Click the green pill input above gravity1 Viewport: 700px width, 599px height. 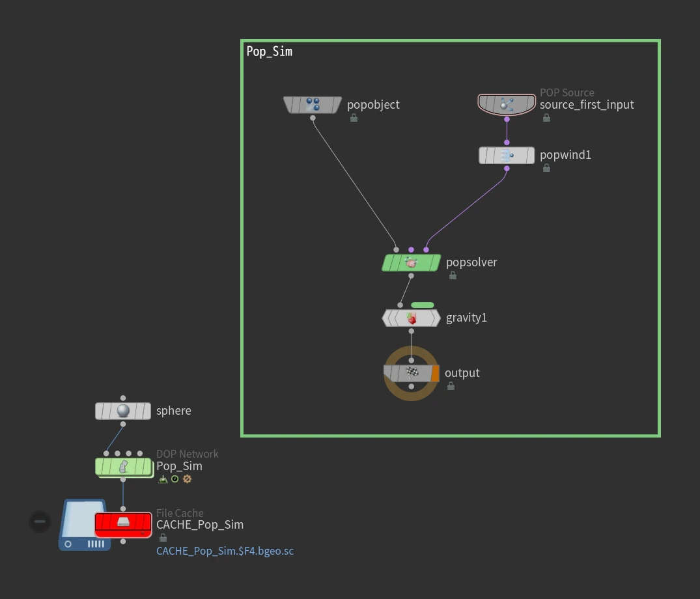(x=423, y=305)
